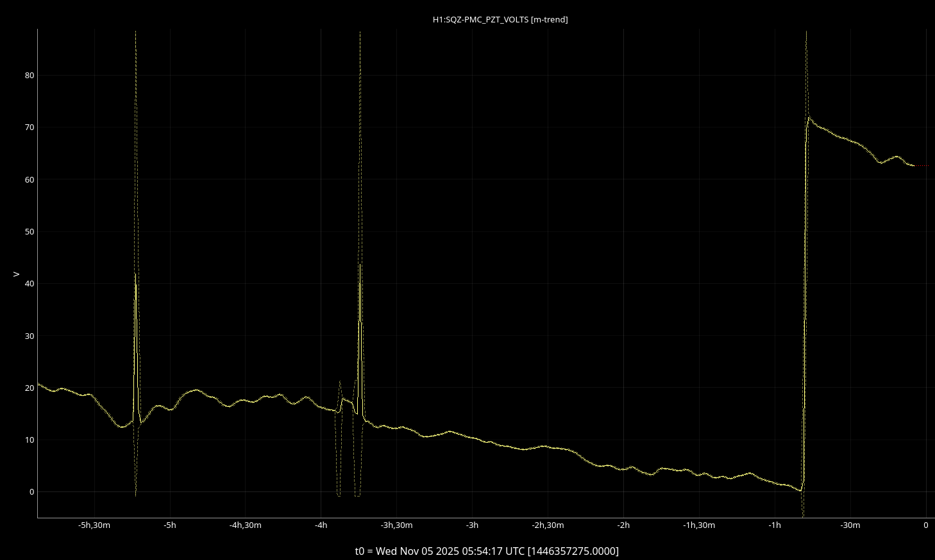Click the -5h,30m time axis label
935x560 pixels.
94,525
